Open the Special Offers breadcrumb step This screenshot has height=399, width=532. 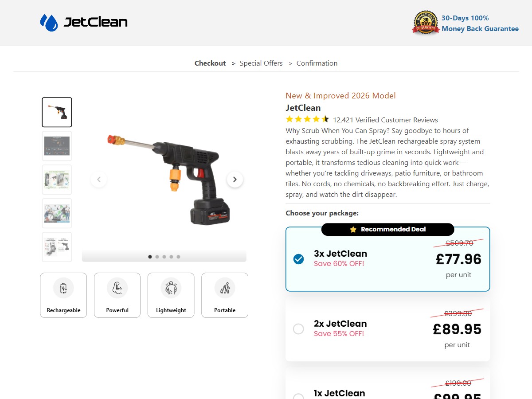tap(261, 63)
